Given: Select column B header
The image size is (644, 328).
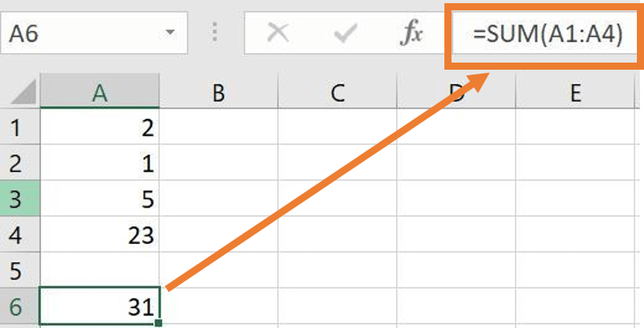Looking at the screenshot, I should click(219, 93).
